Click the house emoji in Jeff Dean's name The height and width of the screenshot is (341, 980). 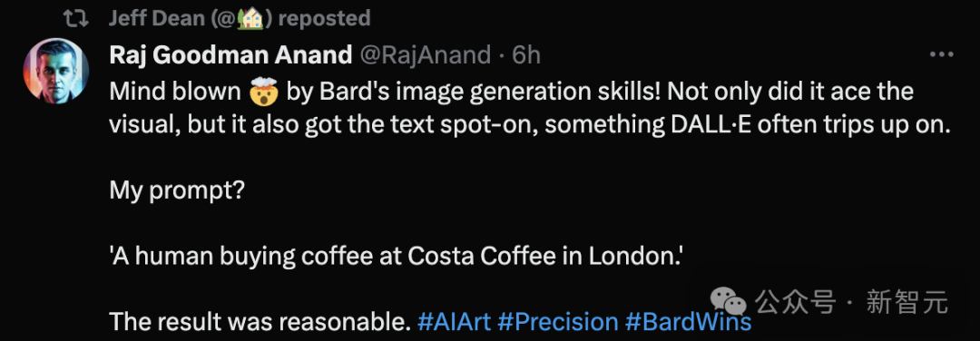(252, 18)
